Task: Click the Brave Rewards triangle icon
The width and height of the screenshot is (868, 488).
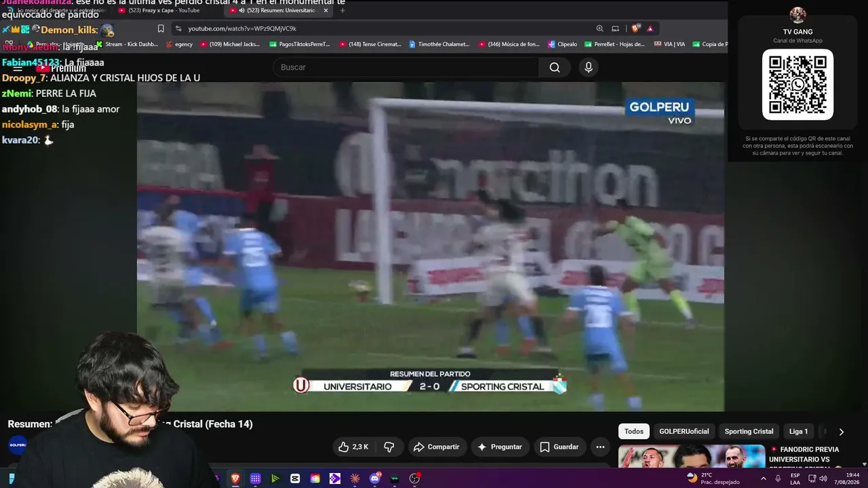Action: click(x=650, y=28)
